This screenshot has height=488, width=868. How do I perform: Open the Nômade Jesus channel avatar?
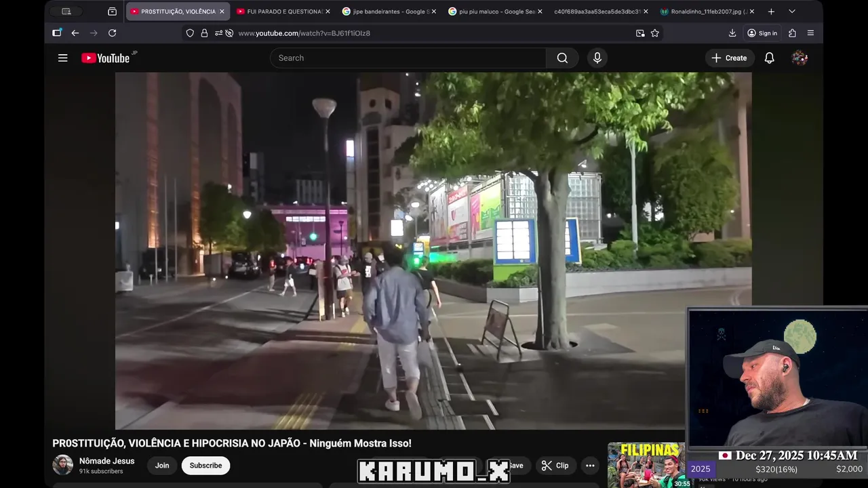pyautogui.click(x=63, y=465)
